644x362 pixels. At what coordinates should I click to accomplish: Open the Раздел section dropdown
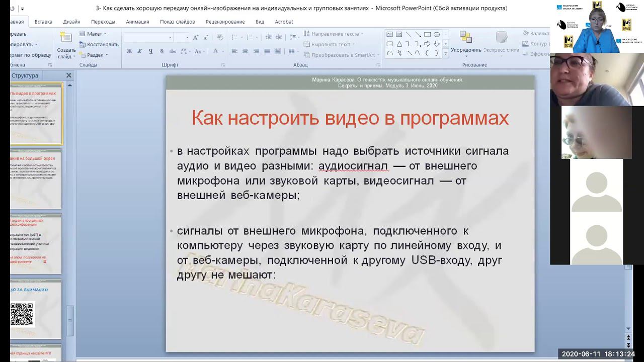pyautogui.click(x=93, y=55)
